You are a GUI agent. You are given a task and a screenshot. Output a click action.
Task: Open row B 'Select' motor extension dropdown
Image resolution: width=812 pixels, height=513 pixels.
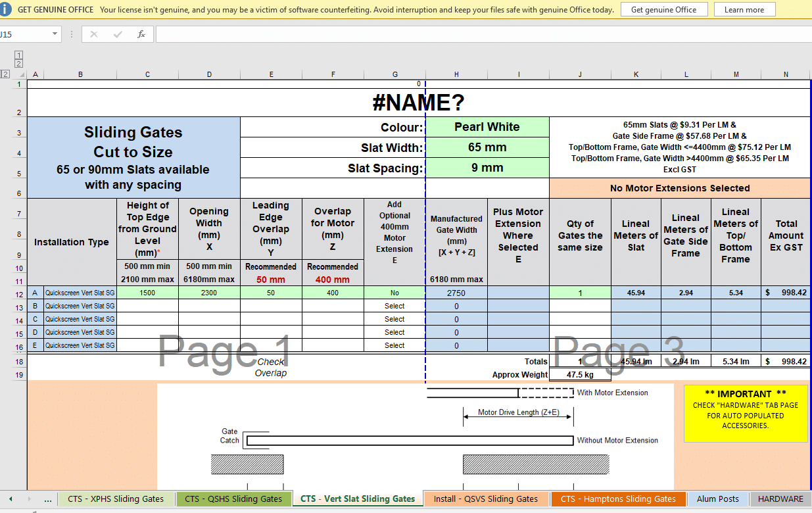394,306
